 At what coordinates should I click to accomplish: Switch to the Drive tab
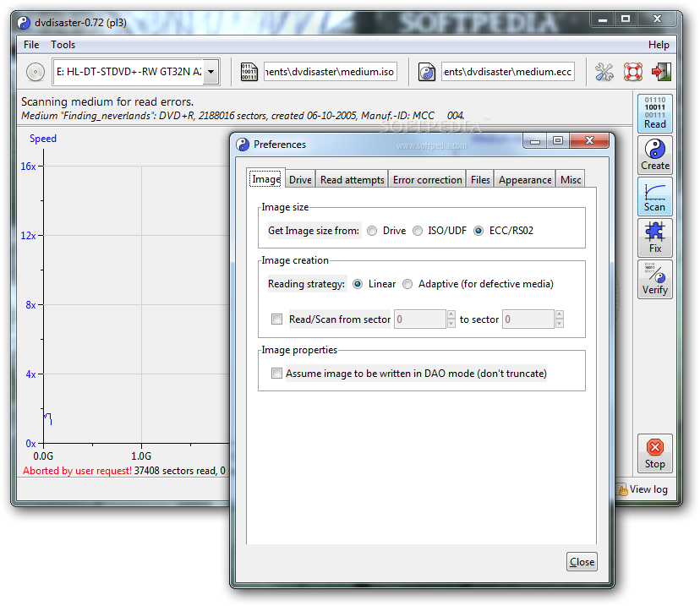click(x=300, y=180)
